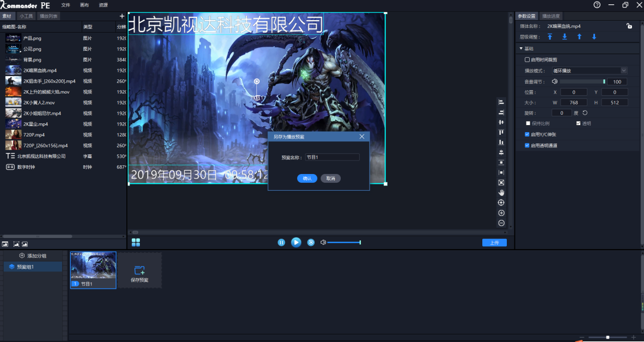Select the hand pan tool
The height and width of the screenshot is (342, 644).
(501, 192)
